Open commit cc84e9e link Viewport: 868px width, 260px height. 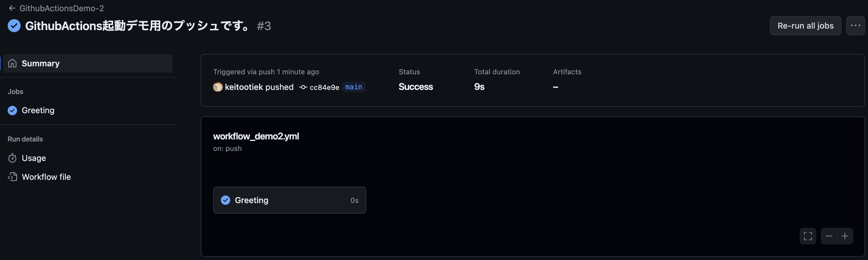(x=324, y=87)
